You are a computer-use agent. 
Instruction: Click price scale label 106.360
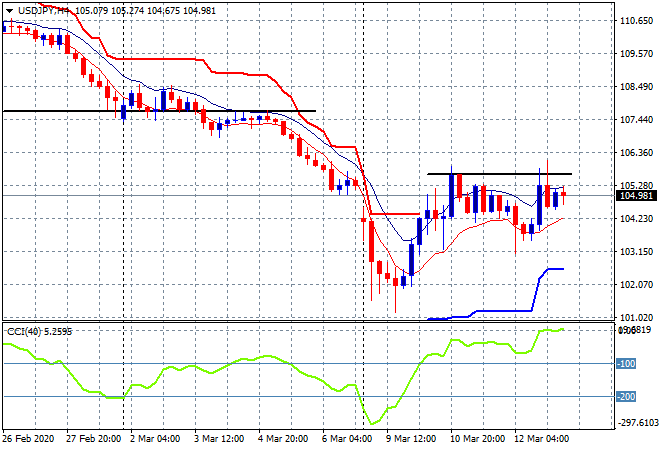click(x=636, y=152)
